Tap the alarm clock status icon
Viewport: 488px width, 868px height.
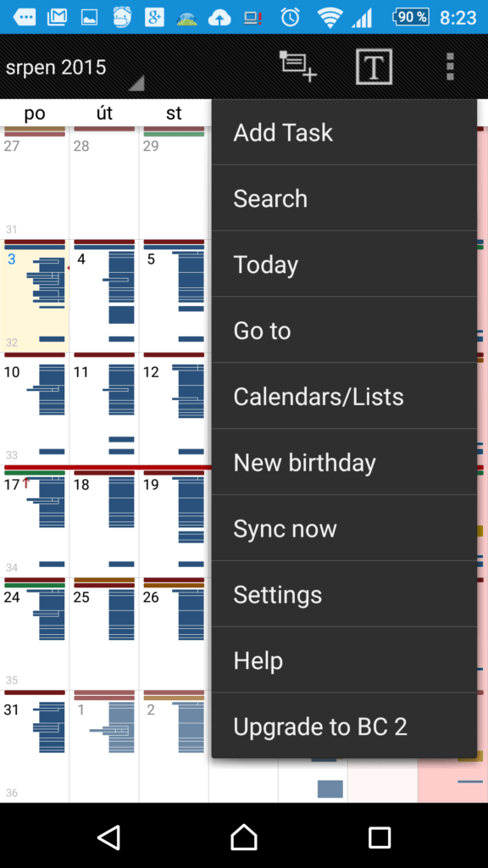[290, 18]
